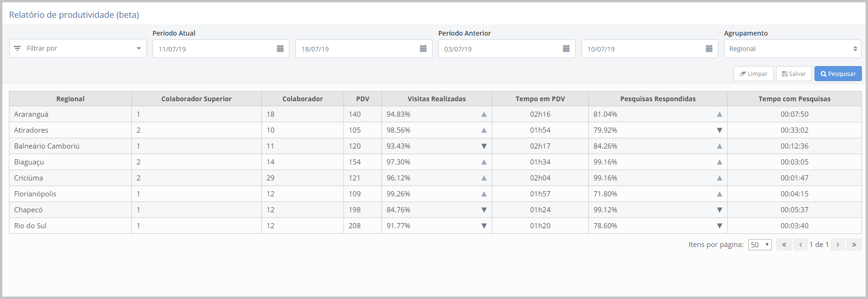Click down arrow in Rio do Sul visits
The image size is (868, 299).
484,226
